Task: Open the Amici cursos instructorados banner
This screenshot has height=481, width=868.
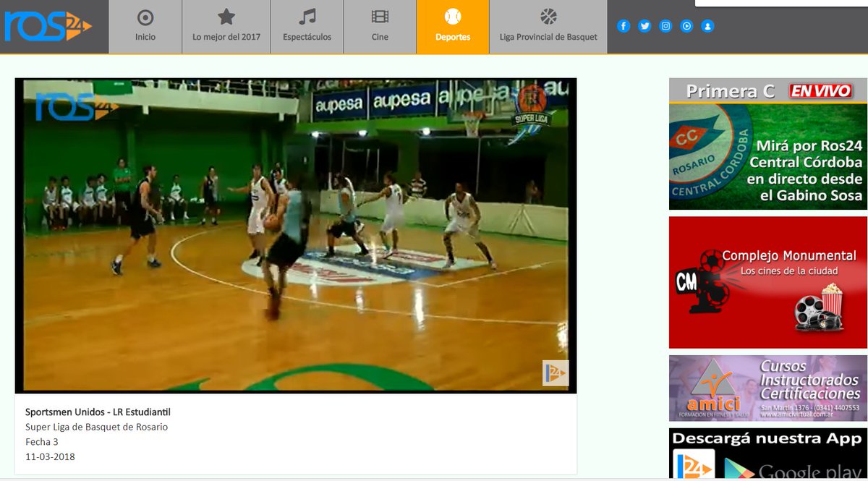Action: coord(768,388)
